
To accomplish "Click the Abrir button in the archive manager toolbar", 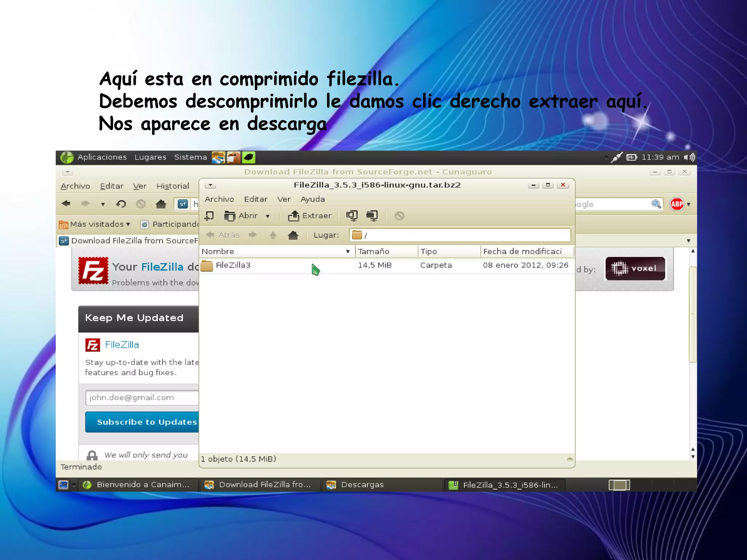I will [241, 216].
